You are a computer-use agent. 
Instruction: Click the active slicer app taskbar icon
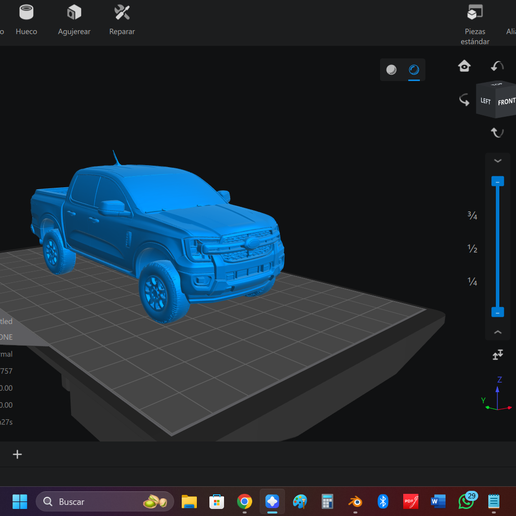pos(272,502)
